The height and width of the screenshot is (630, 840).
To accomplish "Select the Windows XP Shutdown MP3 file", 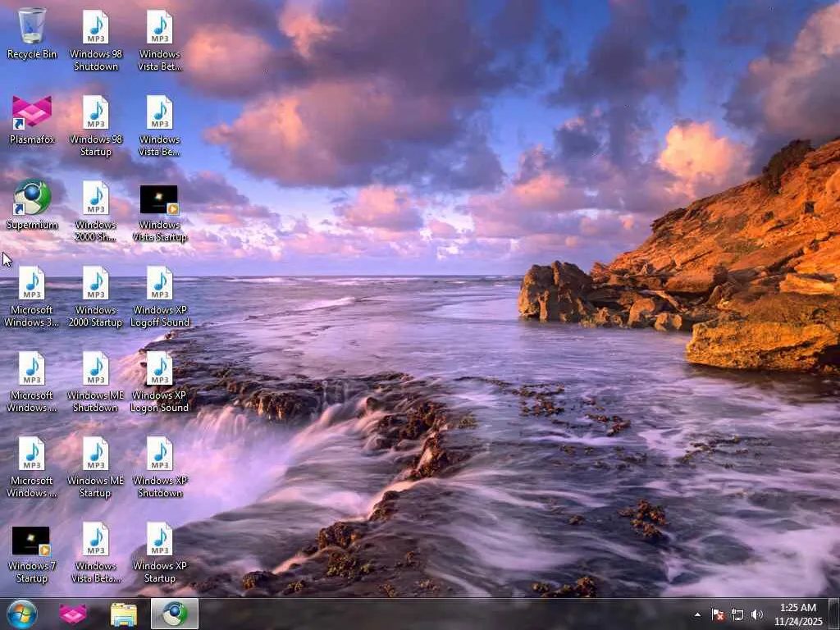I will tap(160, 467).
